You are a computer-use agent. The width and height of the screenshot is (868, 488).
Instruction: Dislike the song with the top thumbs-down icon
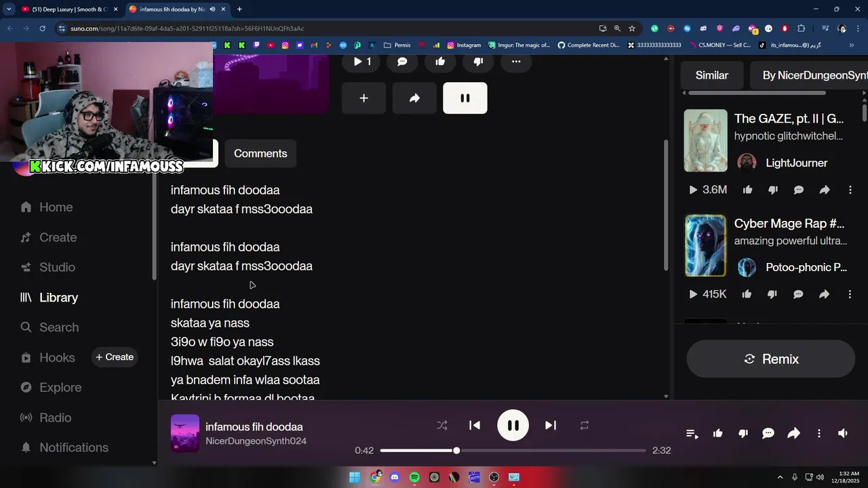478,62
